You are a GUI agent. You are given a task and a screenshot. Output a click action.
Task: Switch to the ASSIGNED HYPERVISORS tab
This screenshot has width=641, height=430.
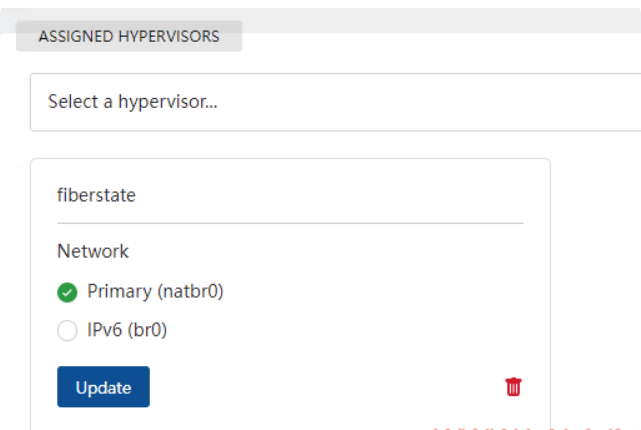[129, 36]
